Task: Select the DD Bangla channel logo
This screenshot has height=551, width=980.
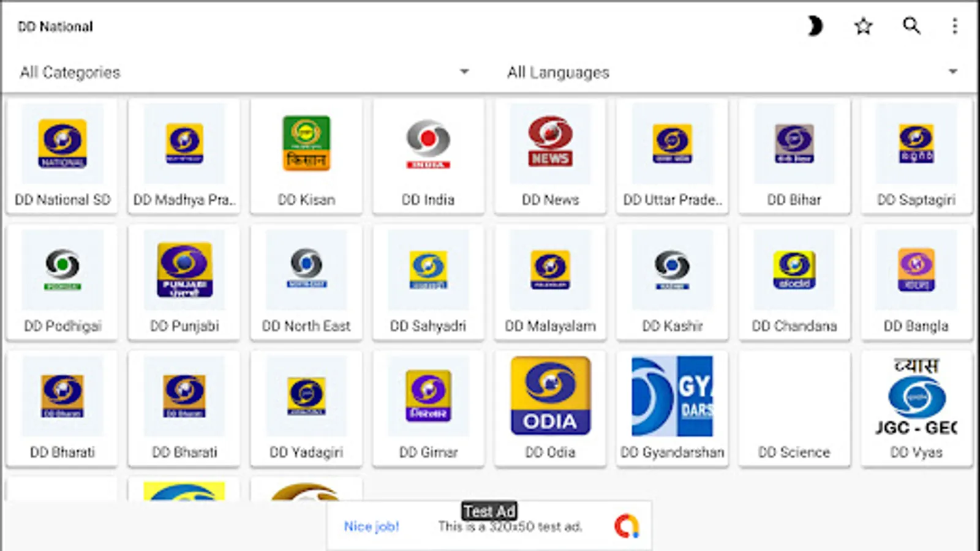Action: pyautogui.click(x=916, y=270)
